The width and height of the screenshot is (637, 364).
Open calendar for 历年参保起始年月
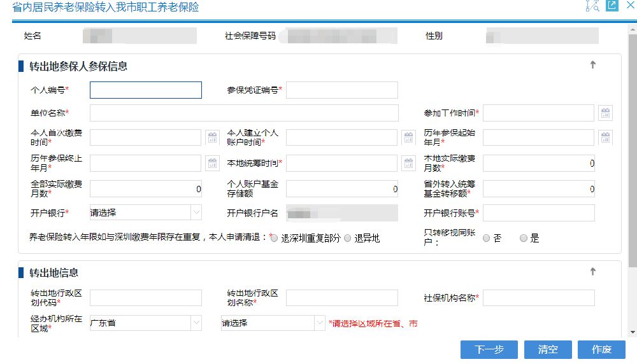605,137
